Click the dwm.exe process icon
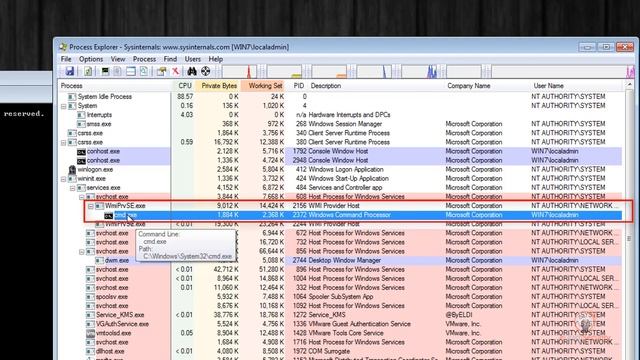 point(99,260)
